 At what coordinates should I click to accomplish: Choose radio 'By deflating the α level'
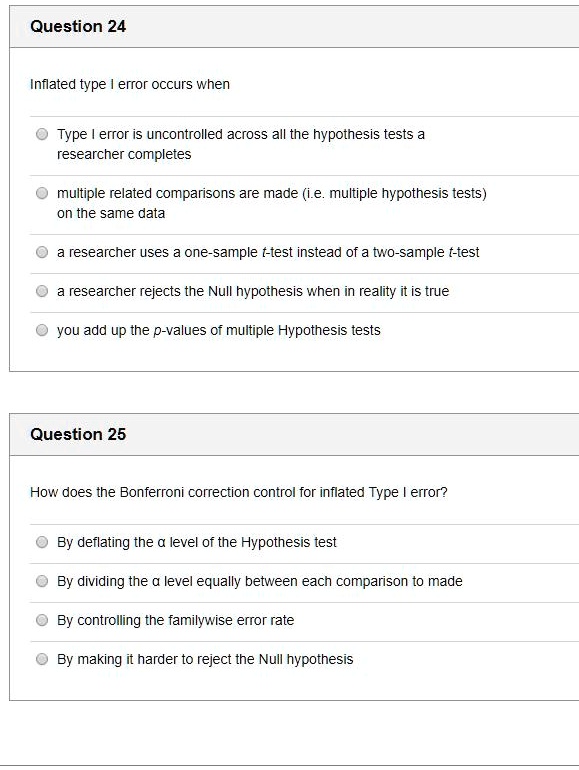(x=42, y=542)
